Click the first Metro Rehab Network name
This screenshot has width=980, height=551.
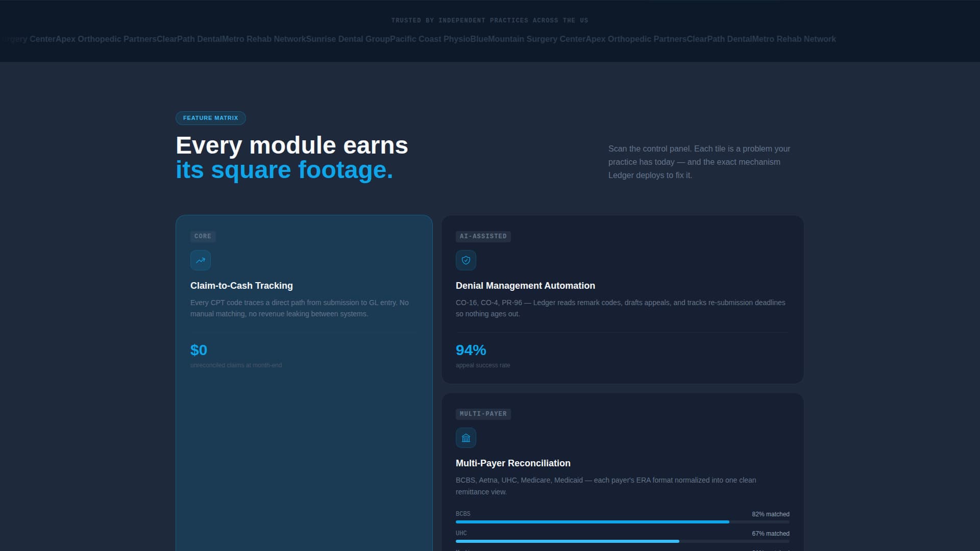point(263,39)
